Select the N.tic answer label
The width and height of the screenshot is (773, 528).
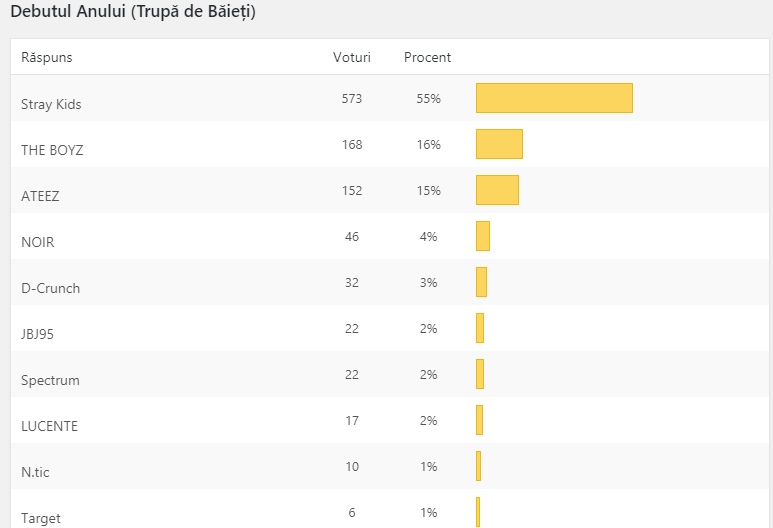(x=35, y=472)
